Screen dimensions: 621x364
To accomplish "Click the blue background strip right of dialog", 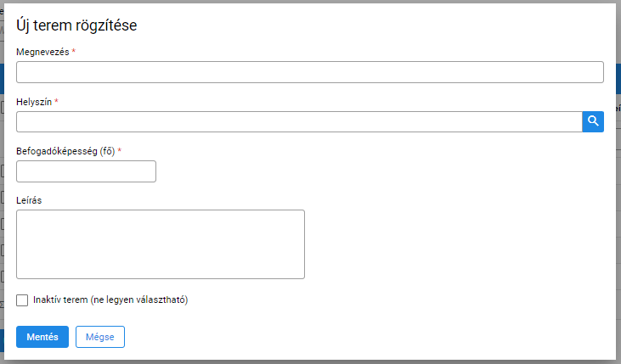I will pos(618,79).
